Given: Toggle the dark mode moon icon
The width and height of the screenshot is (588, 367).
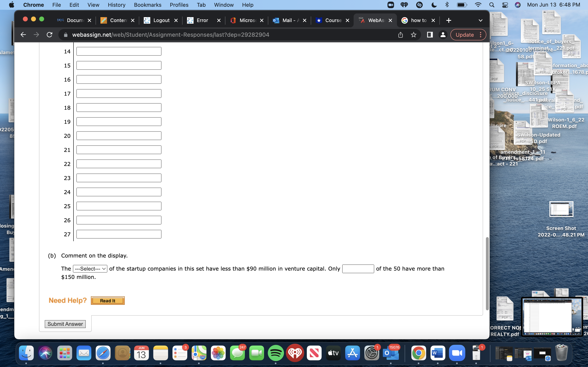Looking at the screenshot, I should pyautogui.click(x=434, y=5).
